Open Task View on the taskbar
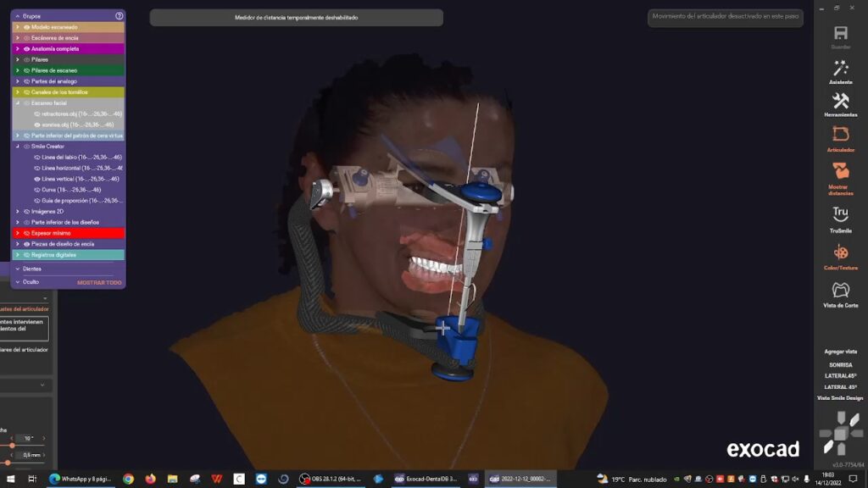The image size is (868, 488). click(x=32, y=479)
